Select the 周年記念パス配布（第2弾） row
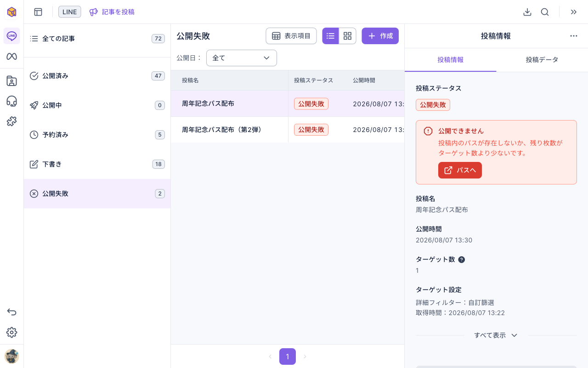This screenshot has height=368, width=588. [x=288, y=130]
